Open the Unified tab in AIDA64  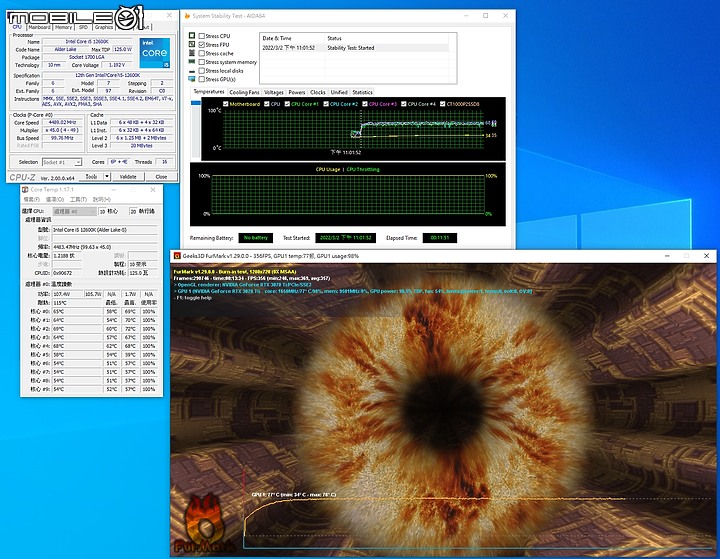tap(339, 92)
